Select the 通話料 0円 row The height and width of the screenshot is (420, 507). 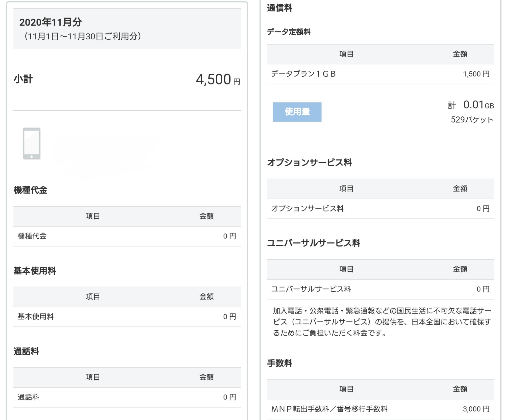tap(127, 397)
